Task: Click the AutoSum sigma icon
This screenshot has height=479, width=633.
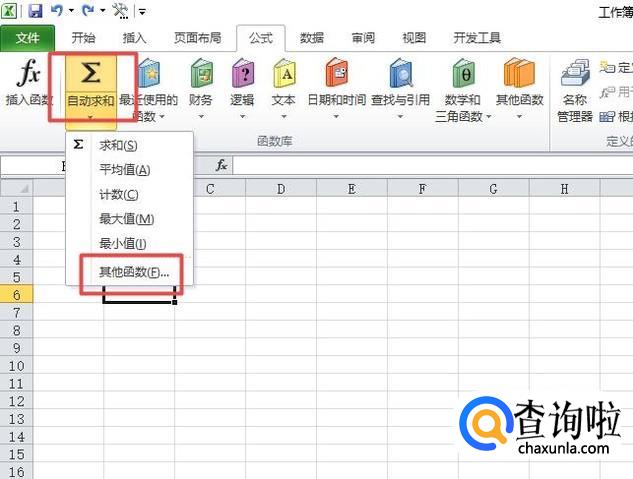Action: coord(90,75)
